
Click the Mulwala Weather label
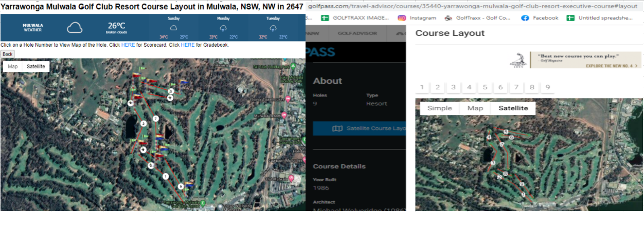[x=33, y=27]
